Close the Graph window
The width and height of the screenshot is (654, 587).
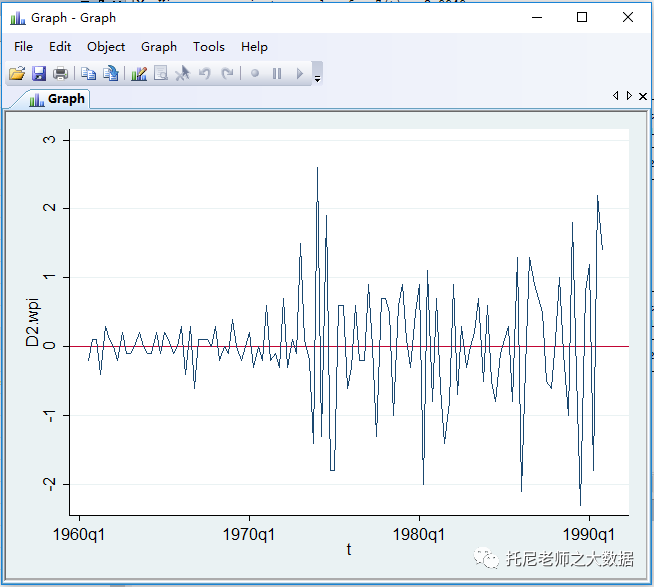(x=628, y=17)
